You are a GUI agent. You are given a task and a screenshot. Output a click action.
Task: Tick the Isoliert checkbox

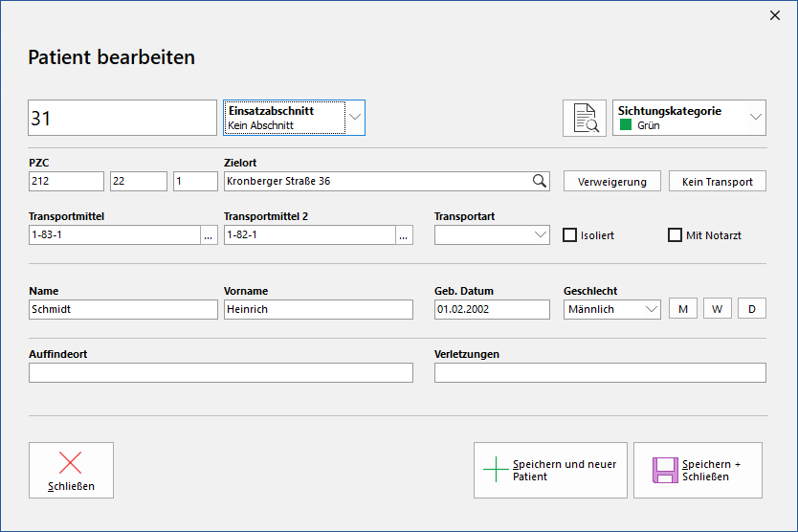click(x=570, y=235)
